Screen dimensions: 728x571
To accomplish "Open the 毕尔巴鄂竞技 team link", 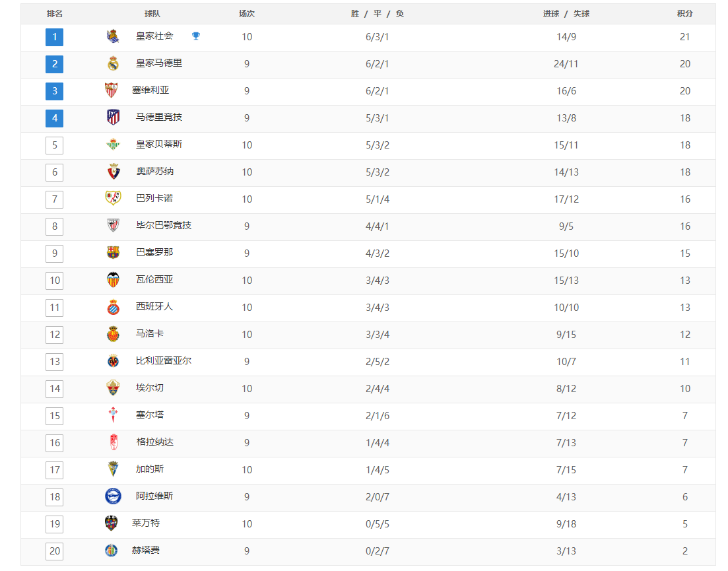I will (x=164, y=226).
